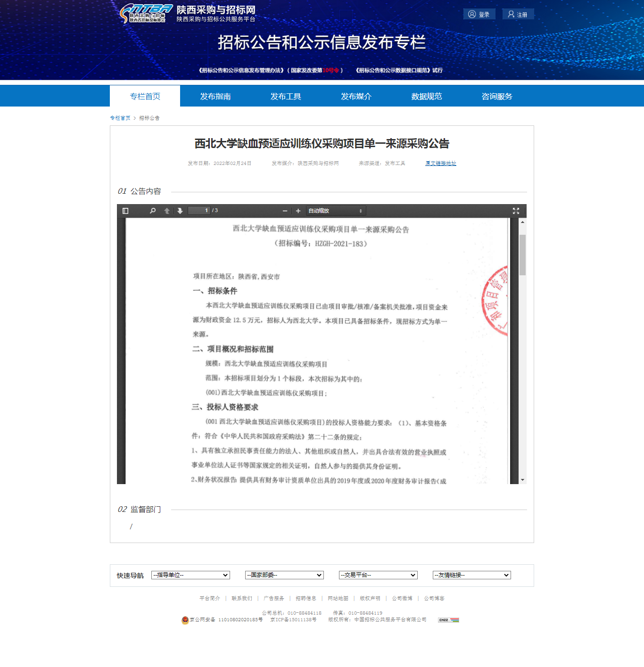644x667 pixels.
Task: Open the PDF search tool
Action: tap(153, 211)
